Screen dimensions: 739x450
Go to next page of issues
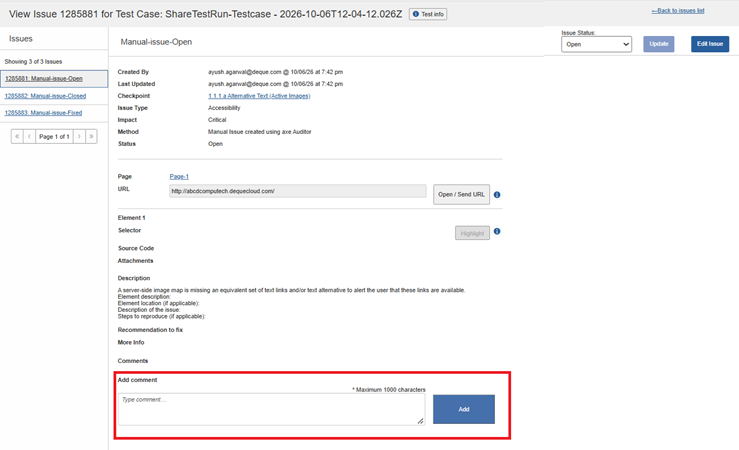(79, 136)
